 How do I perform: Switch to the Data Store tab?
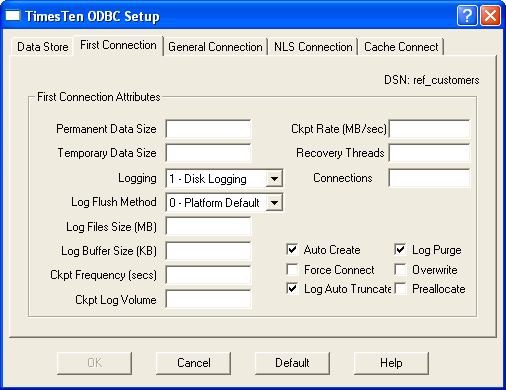tap(43, 47)
